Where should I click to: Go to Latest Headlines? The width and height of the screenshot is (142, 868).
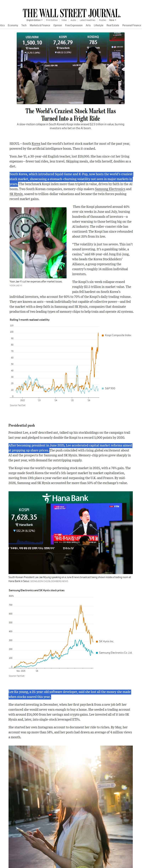click(x=87, y=20)
